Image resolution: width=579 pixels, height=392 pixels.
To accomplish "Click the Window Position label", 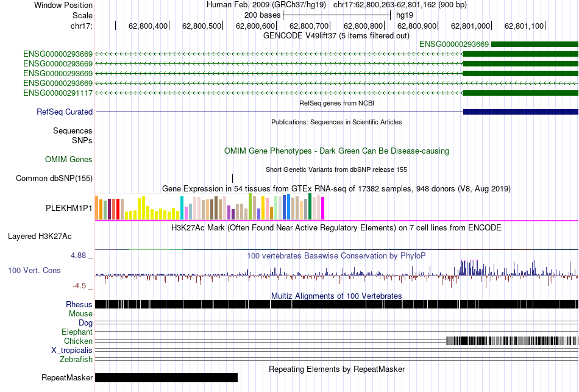I will tap(63, 5).
